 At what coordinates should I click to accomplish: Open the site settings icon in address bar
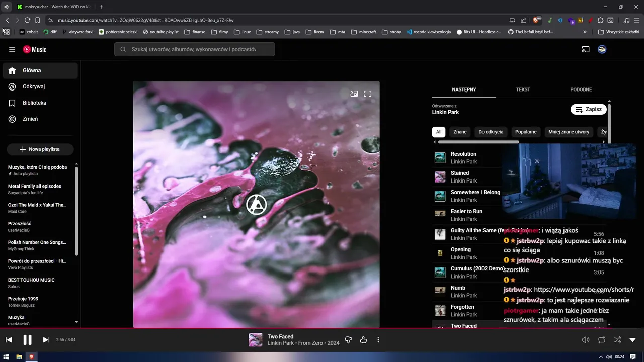50,20
